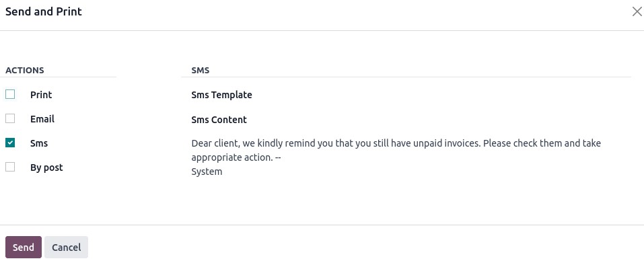Enable the By post checkbox
This screenshot has width=644, height=265.
[x=10, y=167]
